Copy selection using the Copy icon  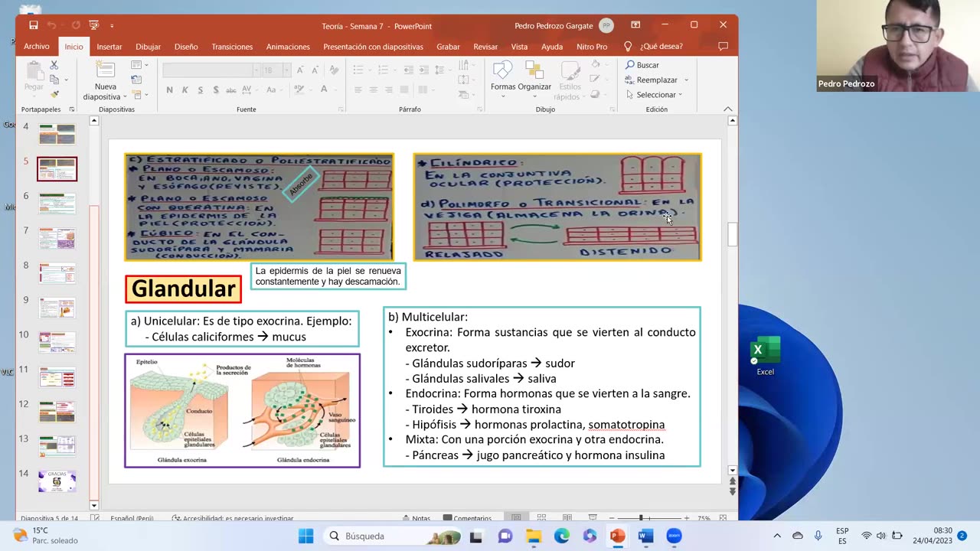point(54,80)
